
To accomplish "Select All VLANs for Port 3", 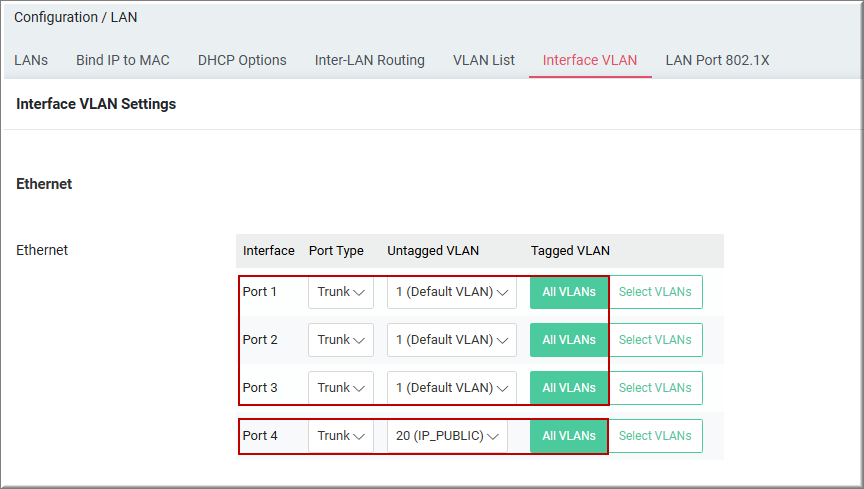I will pos(569,388).
